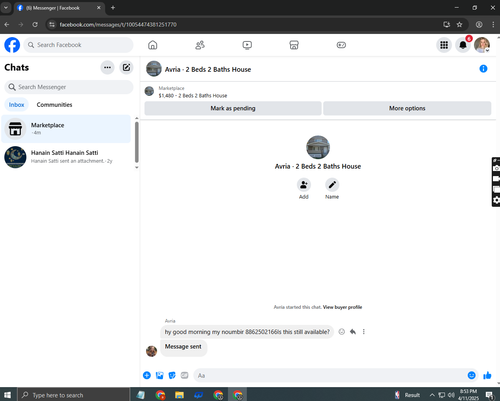Choose a GIF icon in composer
The image size is (500, 401).
point(184,375)
